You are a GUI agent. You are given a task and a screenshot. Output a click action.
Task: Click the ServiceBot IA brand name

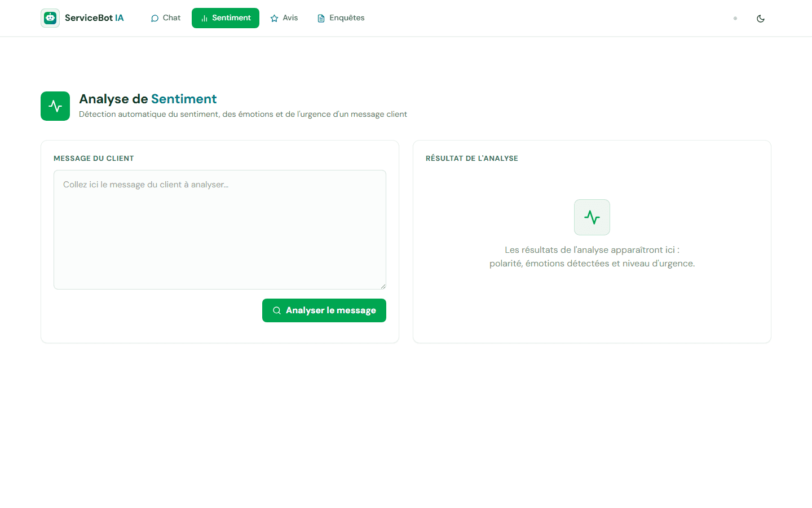94,18
